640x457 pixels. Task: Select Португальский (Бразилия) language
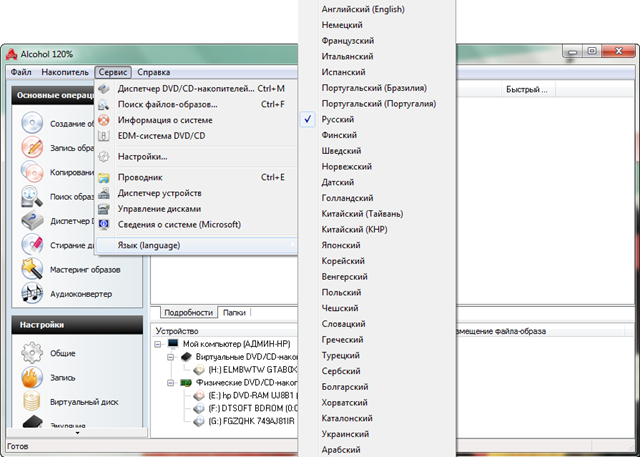pos(377,88)
